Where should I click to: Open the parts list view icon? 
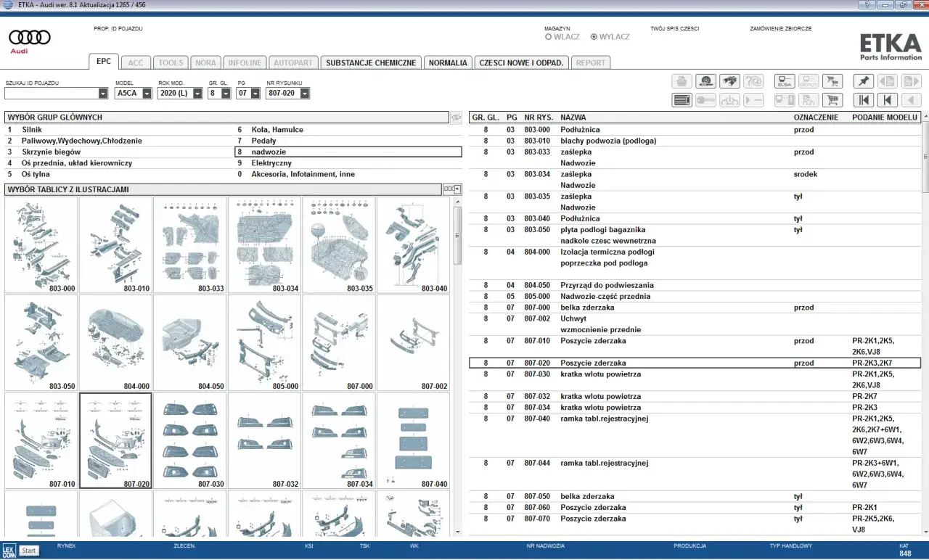[681, 100]
